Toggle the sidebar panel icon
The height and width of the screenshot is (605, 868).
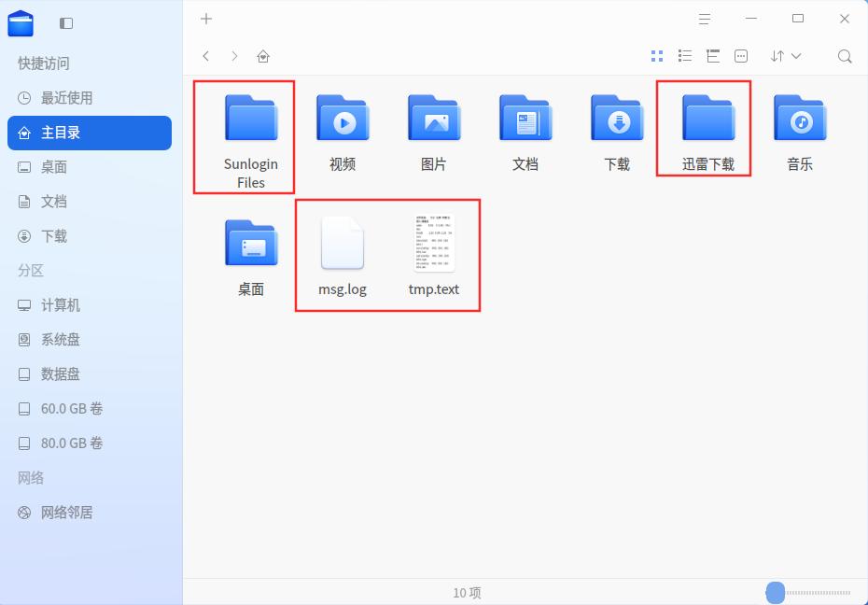66,23
